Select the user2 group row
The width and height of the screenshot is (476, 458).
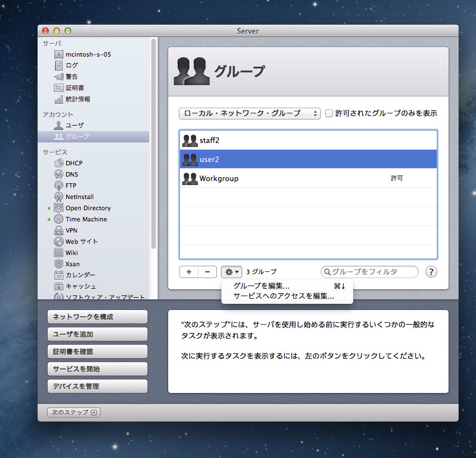tap(308, 159)
